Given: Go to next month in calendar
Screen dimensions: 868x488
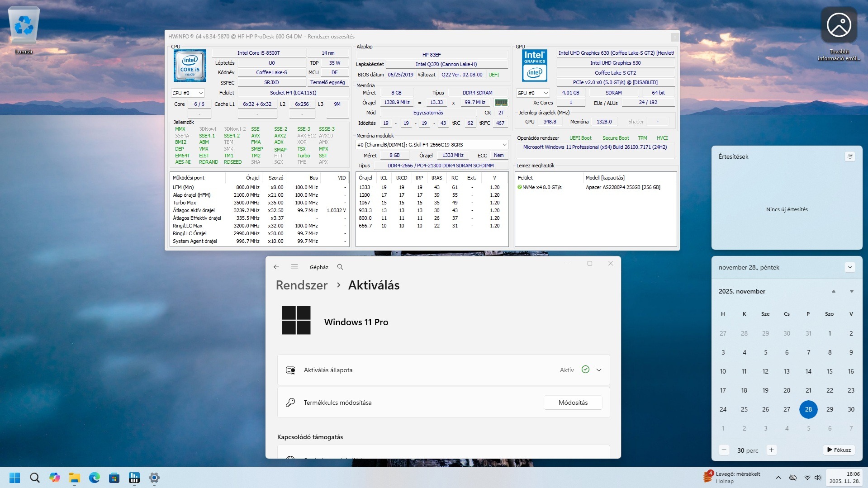Looking at the screenshot, I should click(852, 292).
